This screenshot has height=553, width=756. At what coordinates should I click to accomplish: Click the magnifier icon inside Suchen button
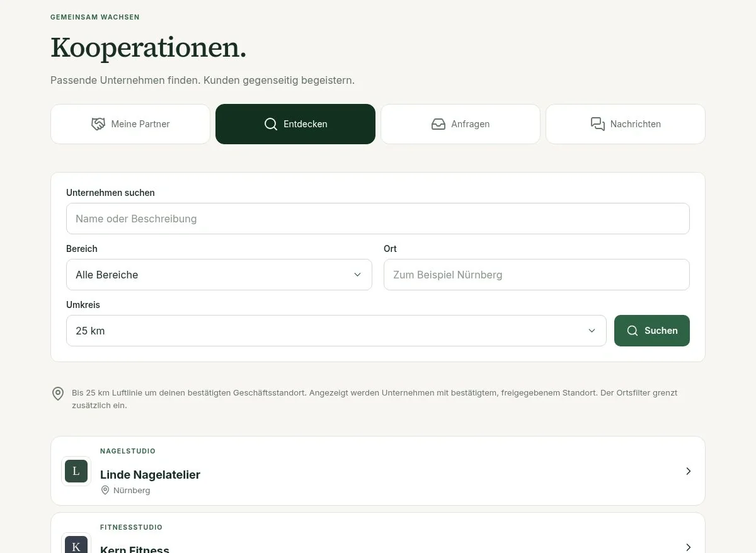point(633,331)
